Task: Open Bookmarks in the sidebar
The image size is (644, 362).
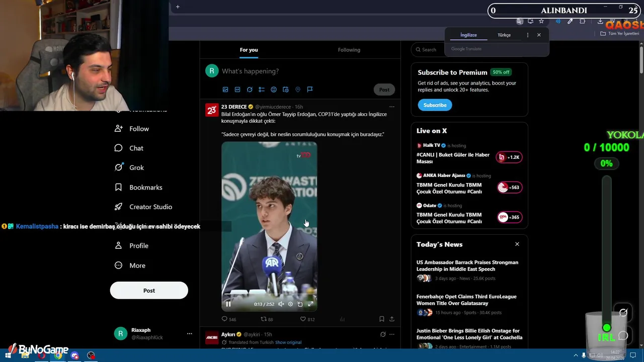Action: pos(138,187)
